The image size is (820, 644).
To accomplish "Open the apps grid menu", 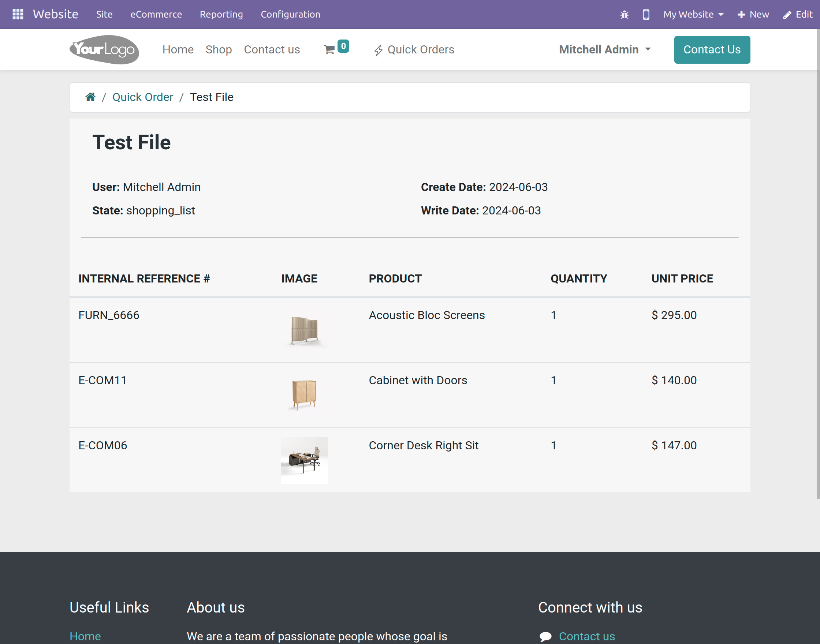I will click(17, 14).
